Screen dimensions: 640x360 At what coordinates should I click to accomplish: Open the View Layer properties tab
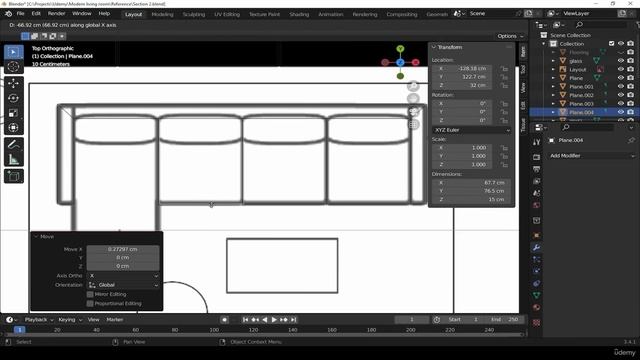tap(536, 181)
